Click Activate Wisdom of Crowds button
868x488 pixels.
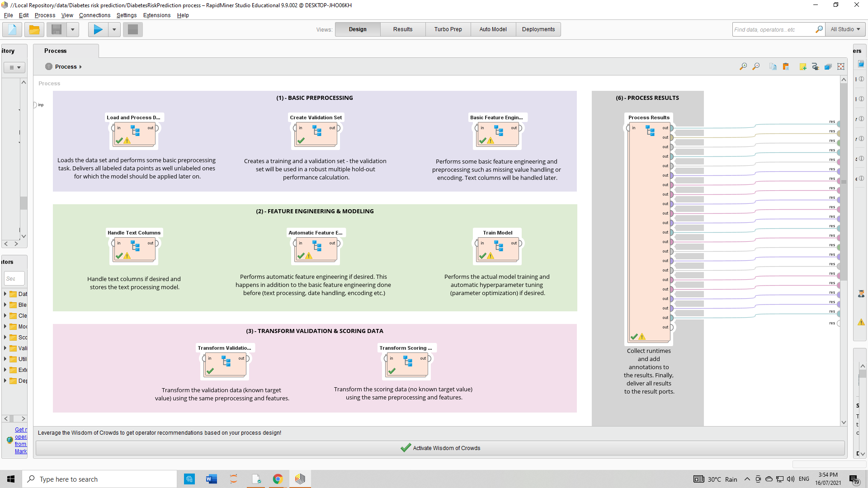tap(440, 448)
